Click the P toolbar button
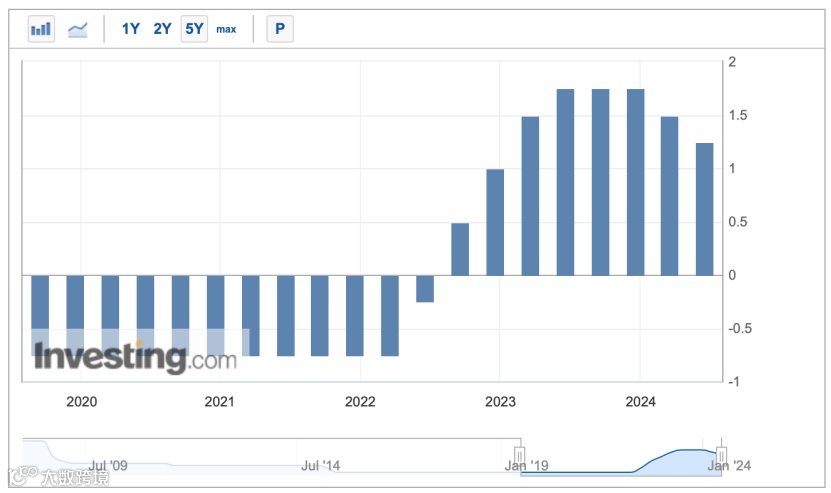The image size is (831, 493). [x=280, y=29]
